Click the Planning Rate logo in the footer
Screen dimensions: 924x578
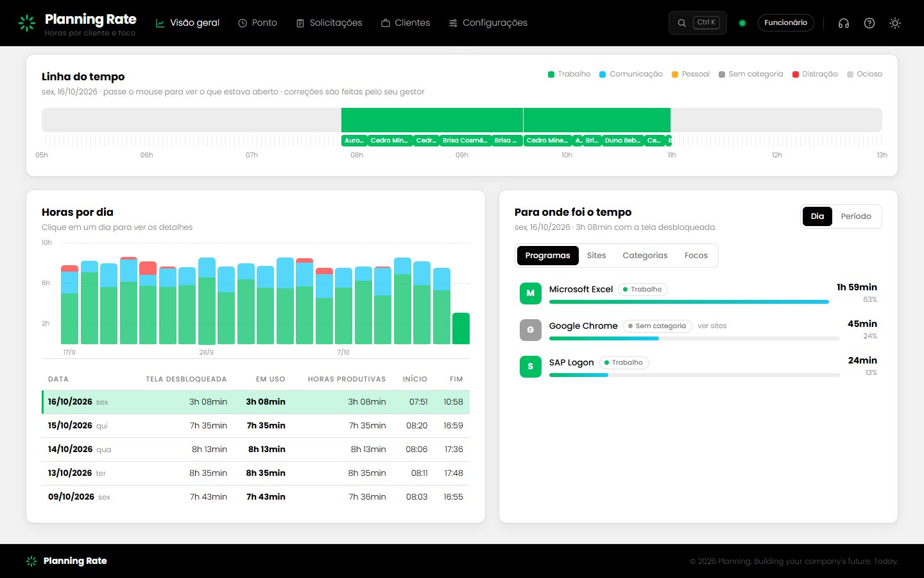tap(66, 561)
